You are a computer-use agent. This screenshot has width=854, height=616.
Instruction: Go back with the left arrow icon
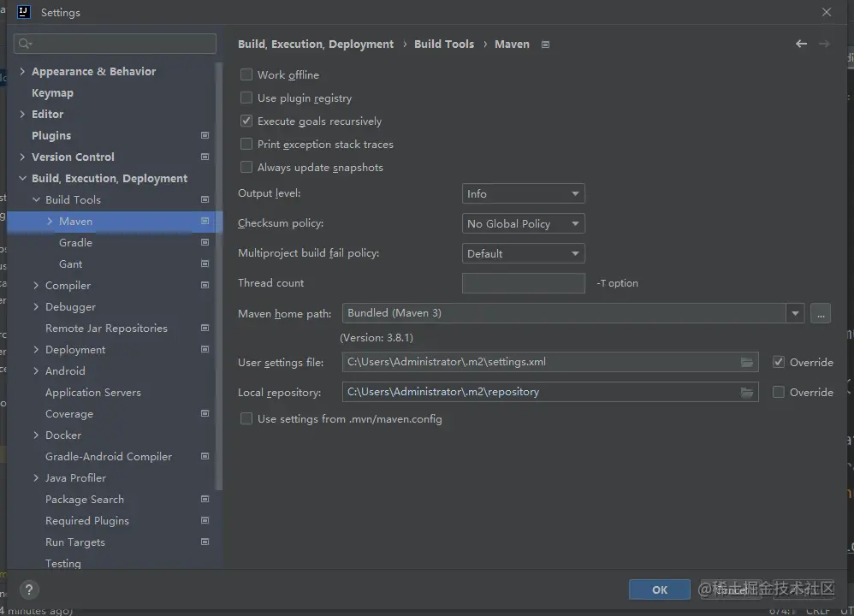pos(801,44)
